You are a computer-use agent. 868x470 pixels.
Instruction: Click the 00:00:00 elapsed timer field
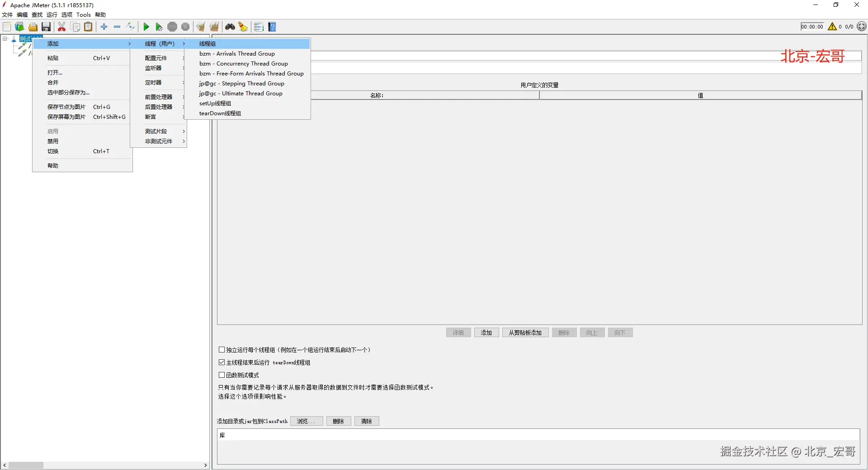pos(812,27)
